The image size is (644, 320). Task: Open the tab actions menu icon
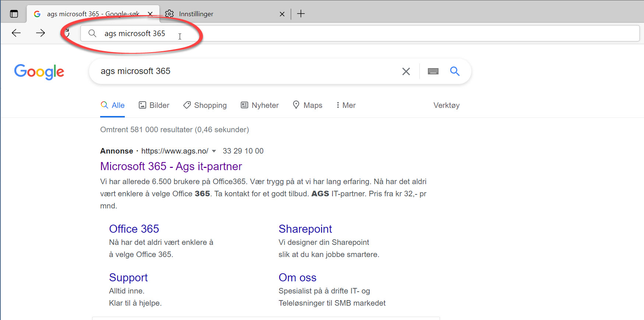point(14,14)
